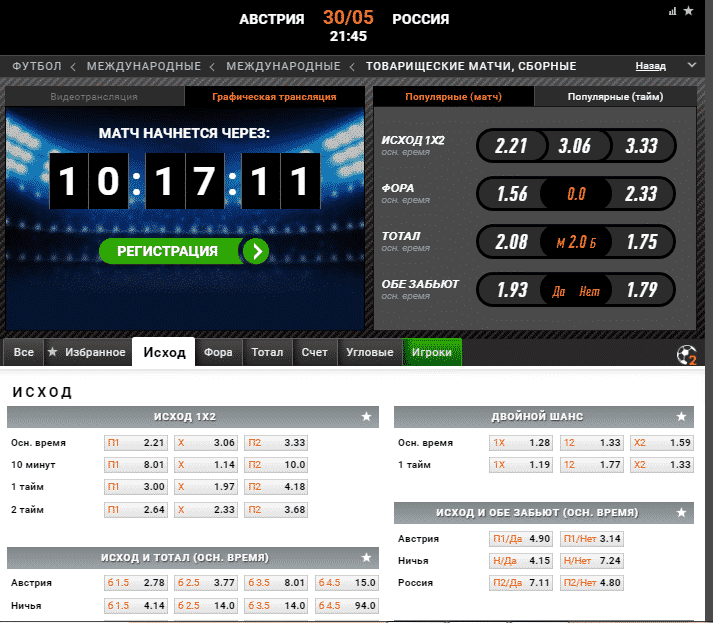Switch to Видеотрансляция tab

[x=94, y=97]
